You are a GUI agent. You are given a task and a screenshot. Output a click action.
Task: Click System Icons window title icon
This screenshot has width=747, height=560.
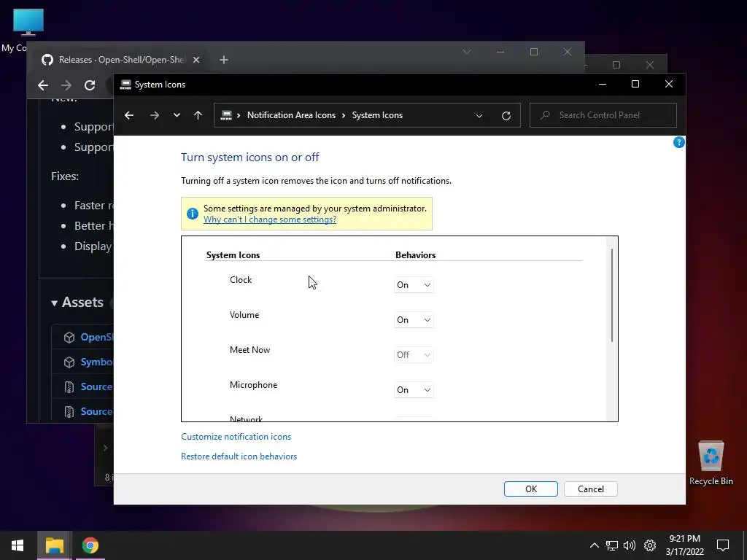[125, 85]
